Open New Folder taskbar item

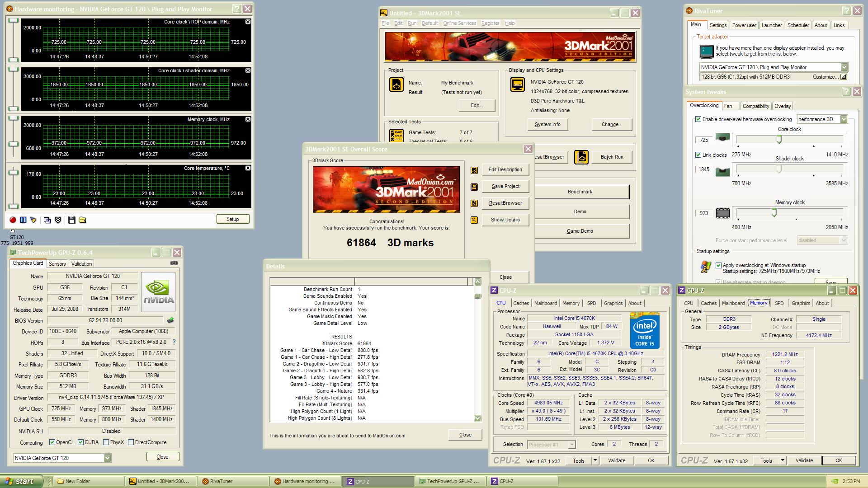tap(89, 481)
